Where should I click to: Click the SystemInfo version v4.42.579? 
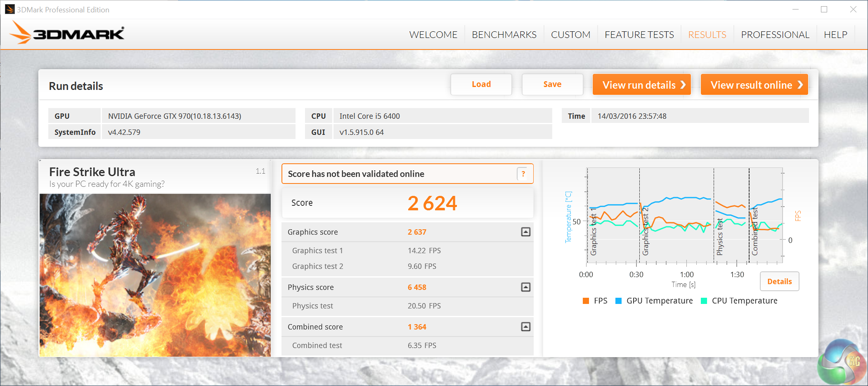coord(124,132)
